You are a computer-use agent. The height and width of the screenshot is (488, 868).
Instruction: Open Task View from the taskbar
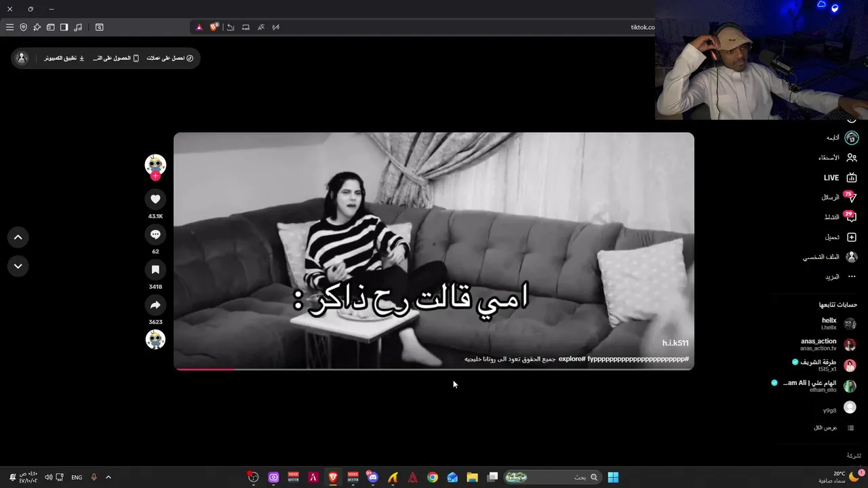click(493, 477)
